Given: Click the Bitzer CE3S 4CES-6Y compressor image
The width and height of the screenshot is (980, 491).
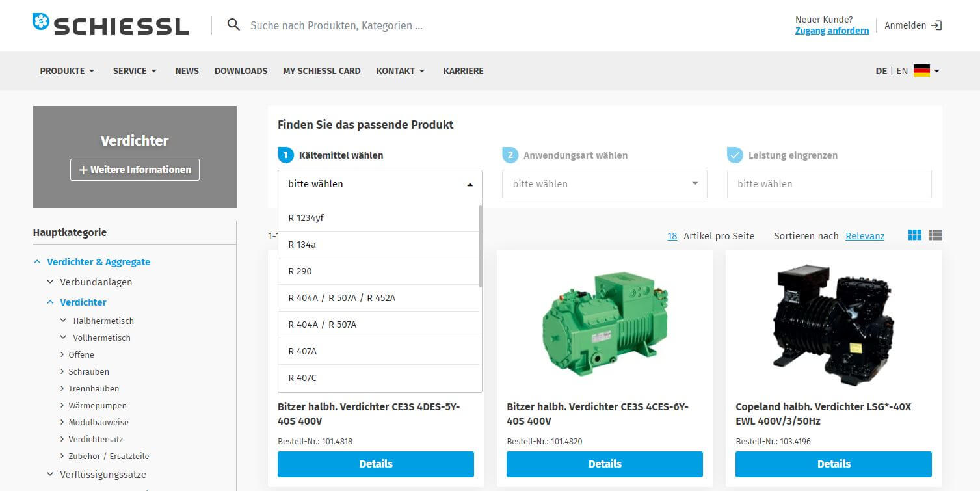Looking at the screenshot, I should (605, 323).
